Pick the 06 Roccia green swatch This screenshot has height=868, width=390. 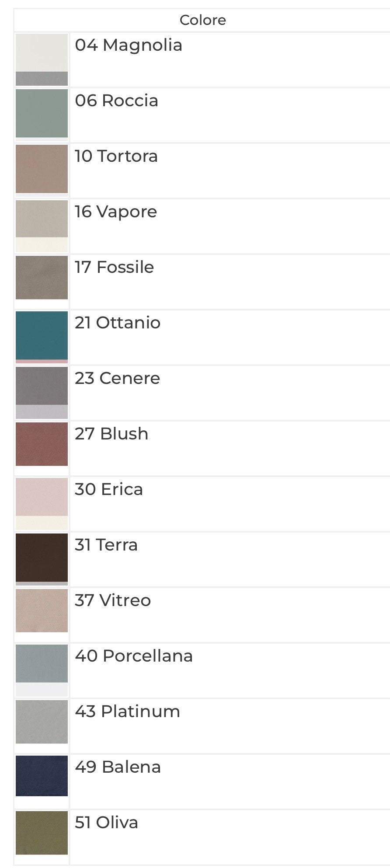tap(42, 113)
